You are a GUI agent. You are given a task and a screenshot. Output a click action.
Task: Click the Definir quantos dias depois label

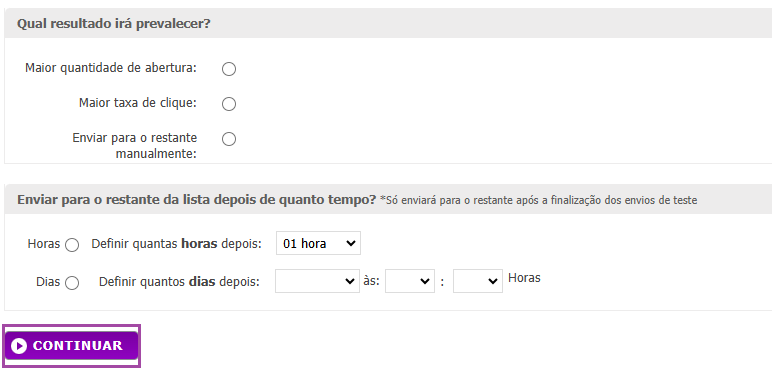coord(179,282)
